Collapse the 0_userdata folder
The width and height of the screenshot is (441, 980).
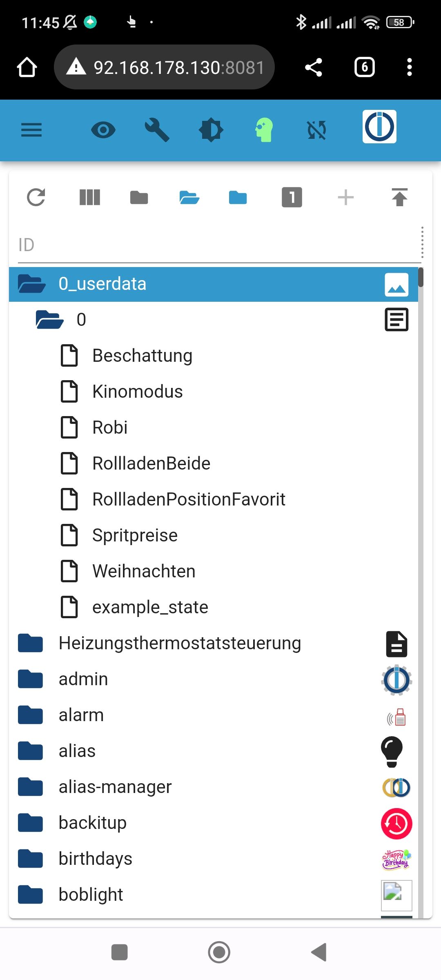coord(32,284)
